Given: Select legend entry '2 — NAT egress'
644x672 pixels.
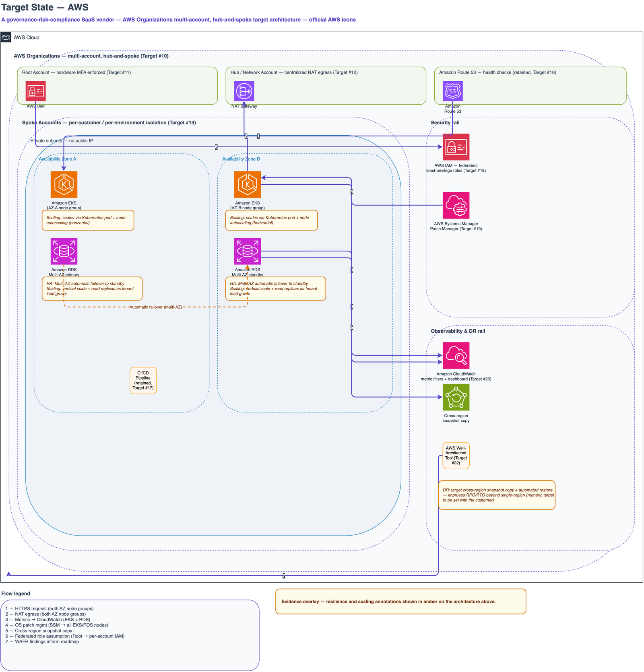Looking at the screenshot, I should coord(45,614).
